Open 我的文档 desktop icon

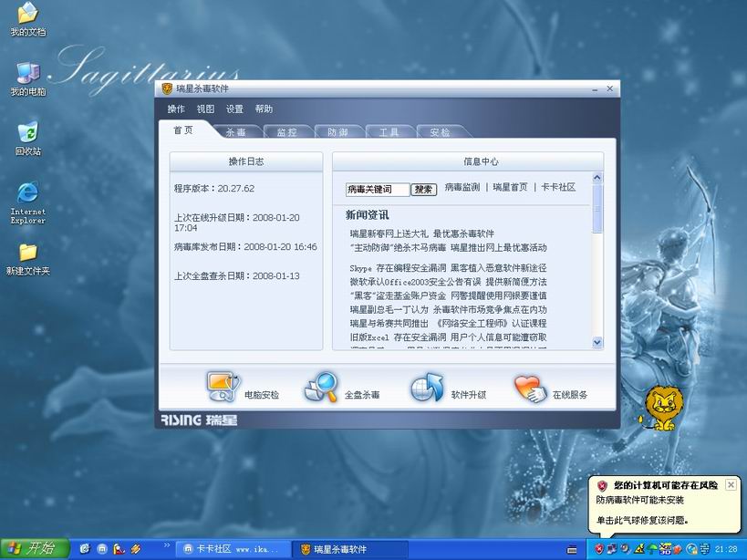(x=28, y=19)
